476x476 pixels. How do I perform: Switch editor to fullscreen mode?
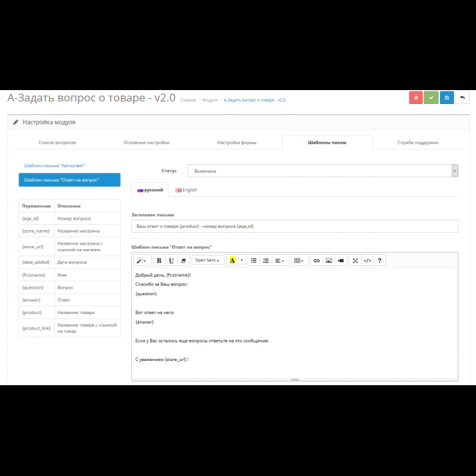tap(355, 260)
